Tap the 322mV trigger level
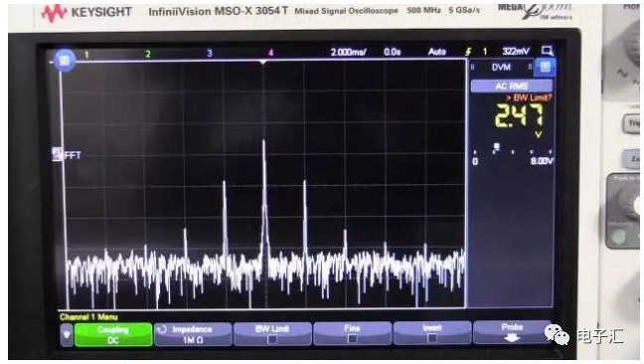The image size is (644, 364). pyautogui.click(x=516, y=51)
